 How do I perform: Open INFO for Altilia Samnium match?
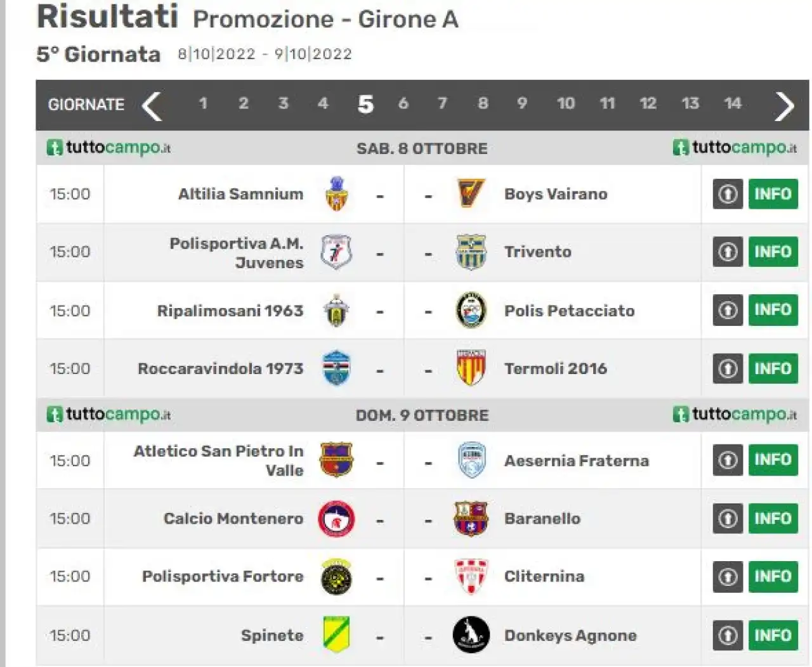pos(773,193)
